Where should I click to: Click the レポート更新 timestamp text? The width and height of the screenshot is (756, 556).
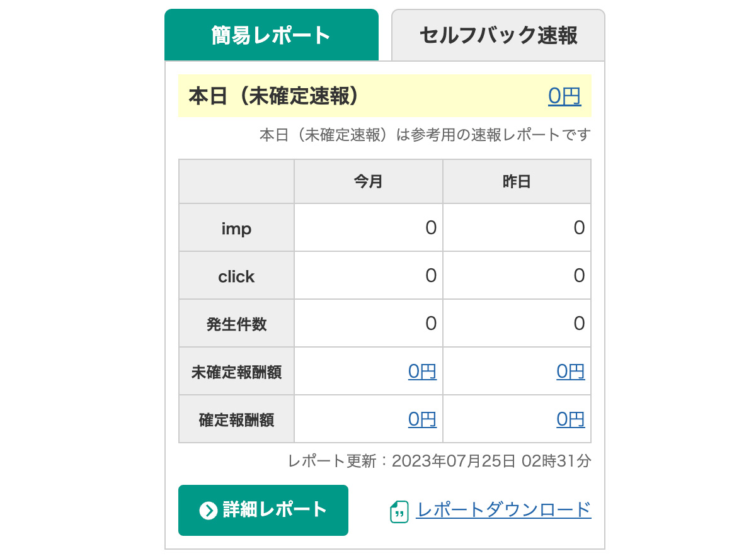tap(439, 461)
